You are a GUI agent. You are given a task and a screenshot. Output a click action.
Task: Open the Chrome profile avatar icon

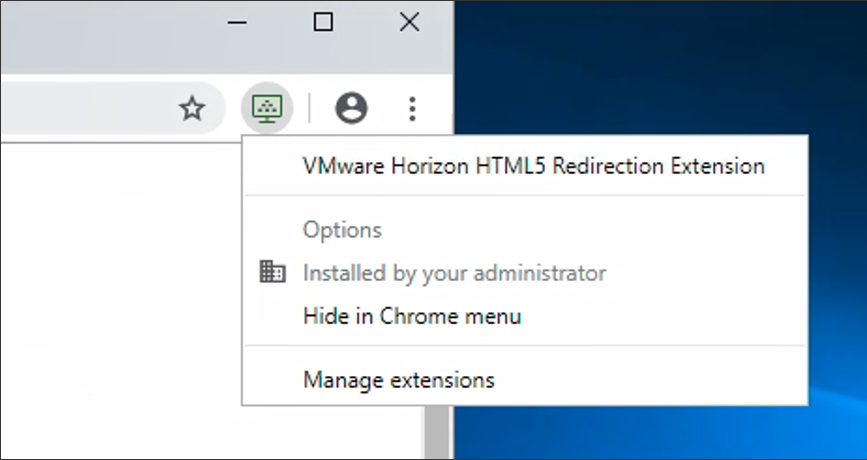point(351,108)
